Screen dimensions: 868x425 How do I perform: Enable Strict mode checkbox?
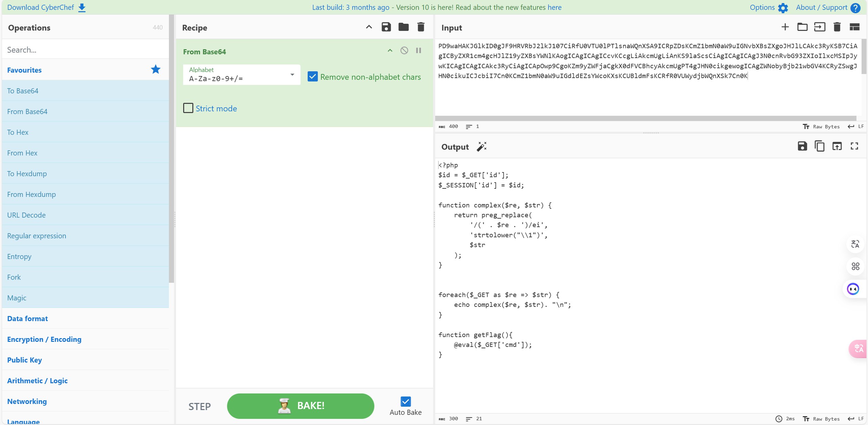(188, 108)
